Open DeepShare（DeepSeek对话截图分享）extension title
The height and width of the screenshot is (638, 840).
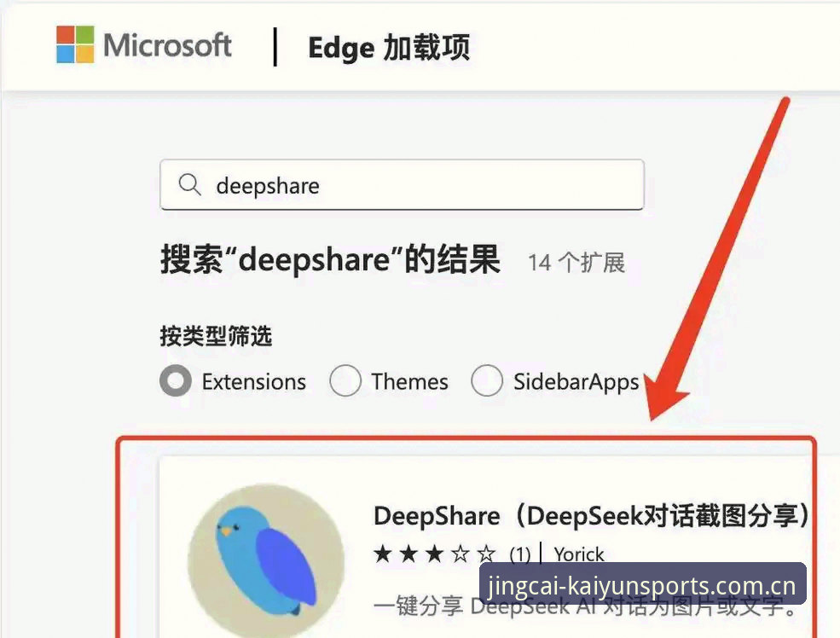tap(592, 516)
